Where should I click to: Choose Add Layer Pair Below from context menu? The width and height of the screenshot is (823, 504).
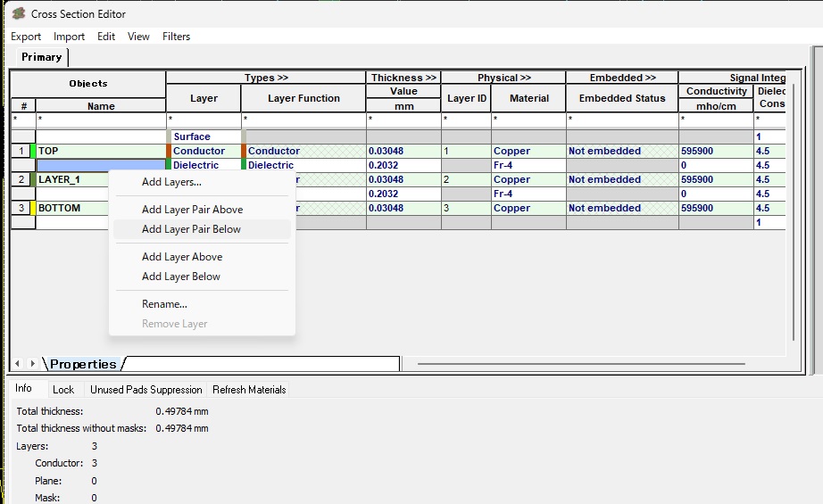(191, 229)
